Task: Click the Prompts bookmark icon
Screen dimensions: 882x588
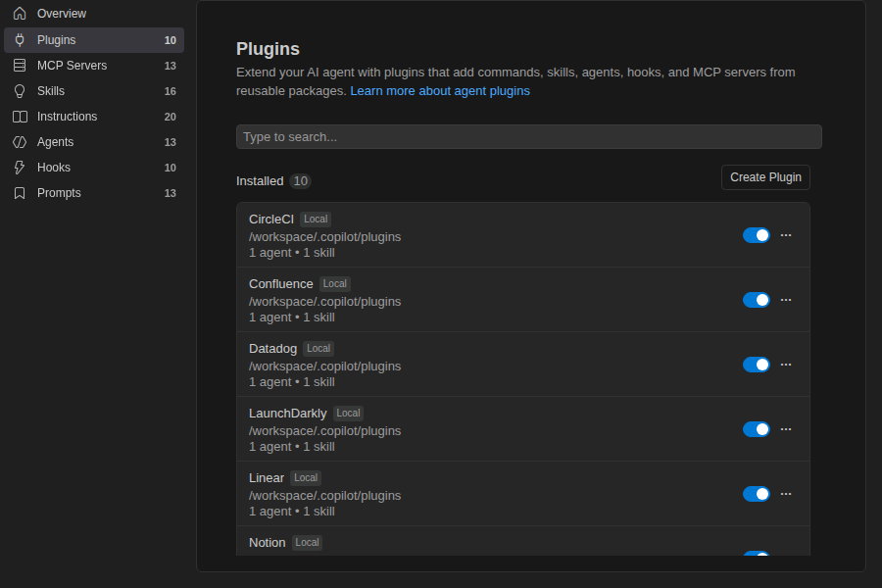Action: click(20, 193)
